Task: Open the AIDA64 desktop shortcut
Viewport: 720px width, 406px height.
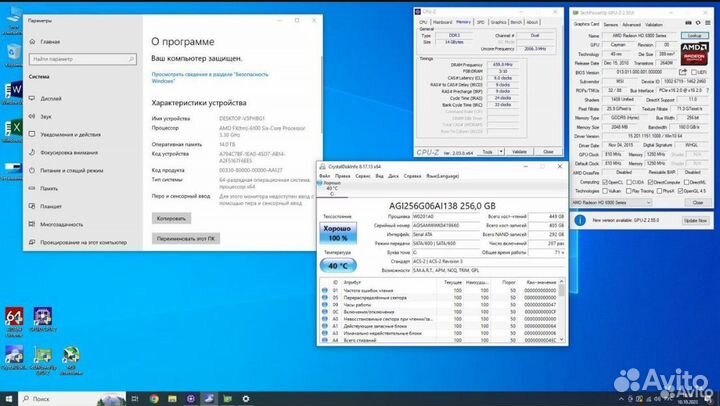Action: coord(14,317)
